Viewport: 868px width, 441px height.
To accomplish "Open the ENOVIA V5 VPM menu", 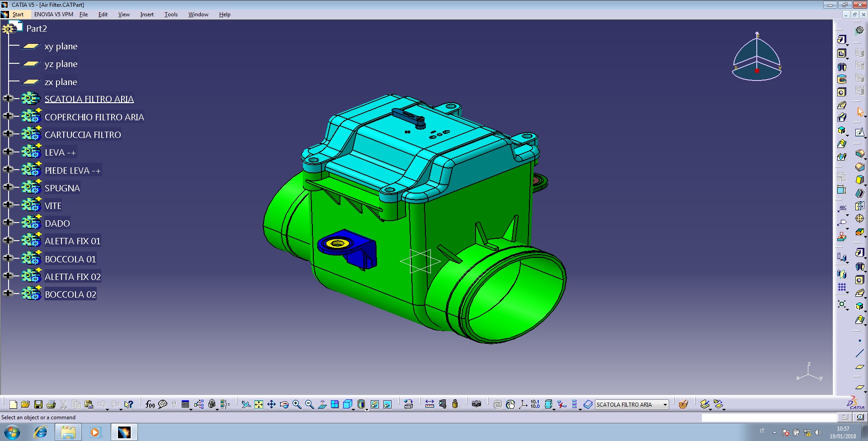I will 53,14.
